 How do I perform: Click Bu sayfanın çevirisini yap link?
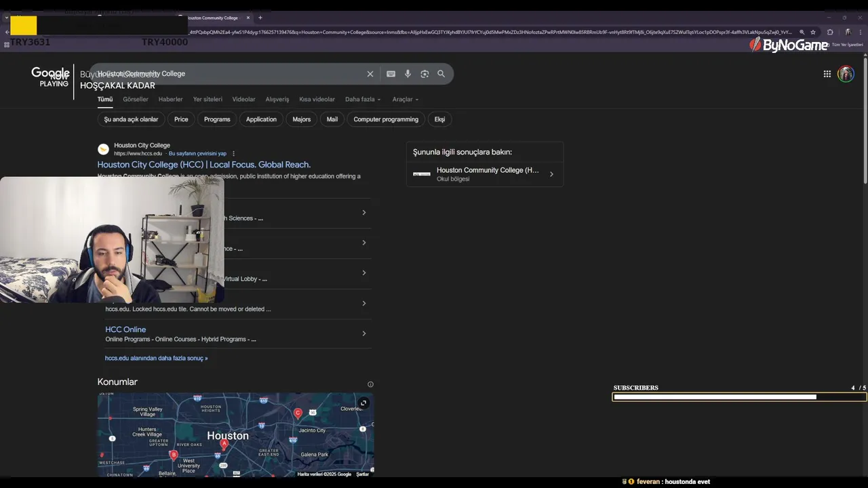(197, 154)
